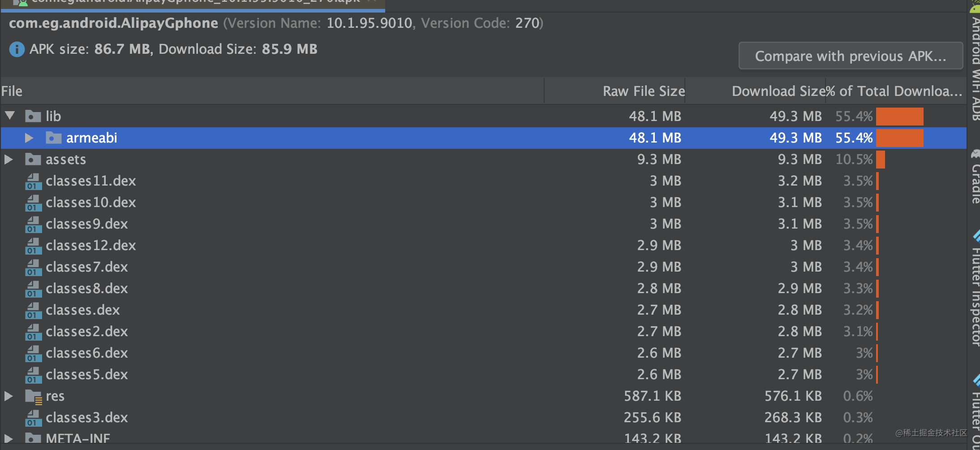Open the Android WiFi ADB side panel

(975, 62)
